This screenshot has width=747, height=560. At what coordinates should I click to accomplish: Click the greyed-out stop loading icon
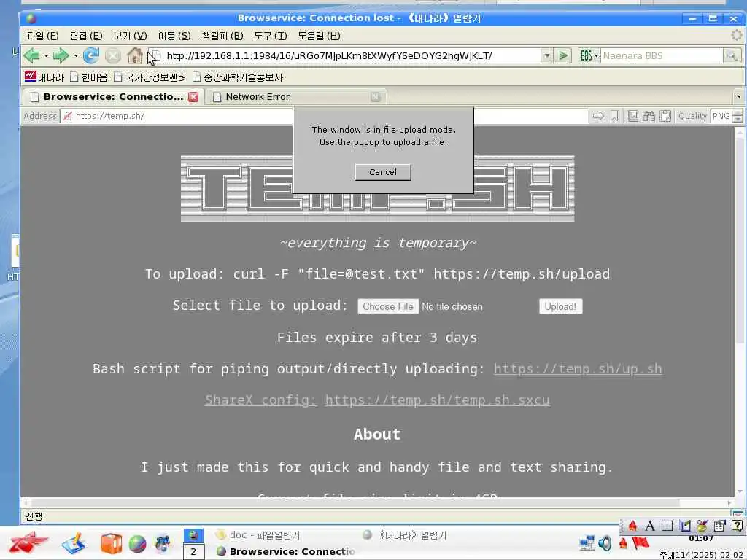point(113,55)
